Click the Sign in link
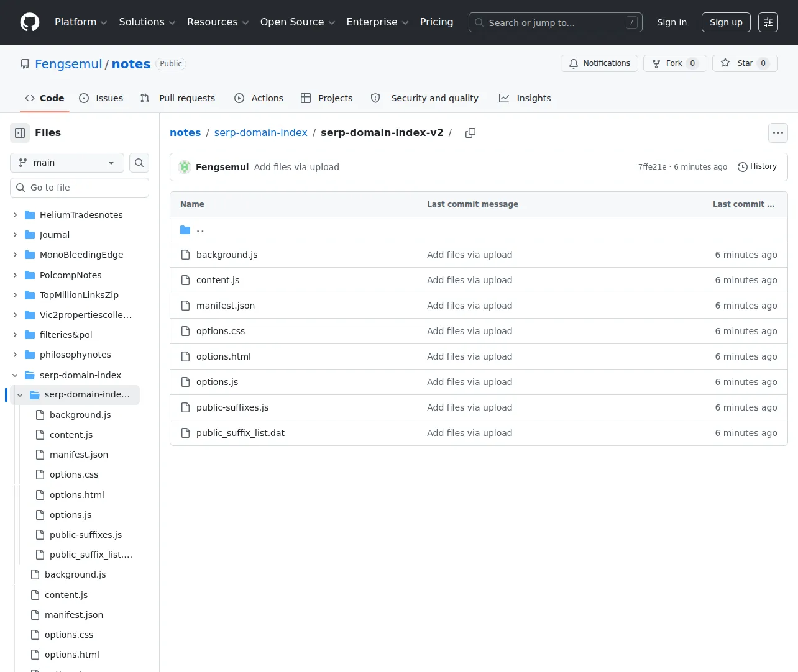This screenshot has height=672, width=798. (672, 22)
